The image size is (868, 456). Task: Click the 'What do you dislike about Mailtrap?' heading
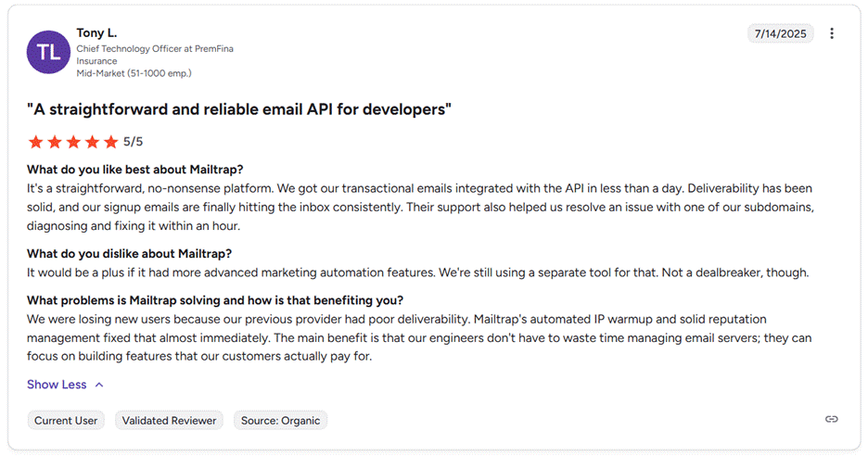(129, 254)
